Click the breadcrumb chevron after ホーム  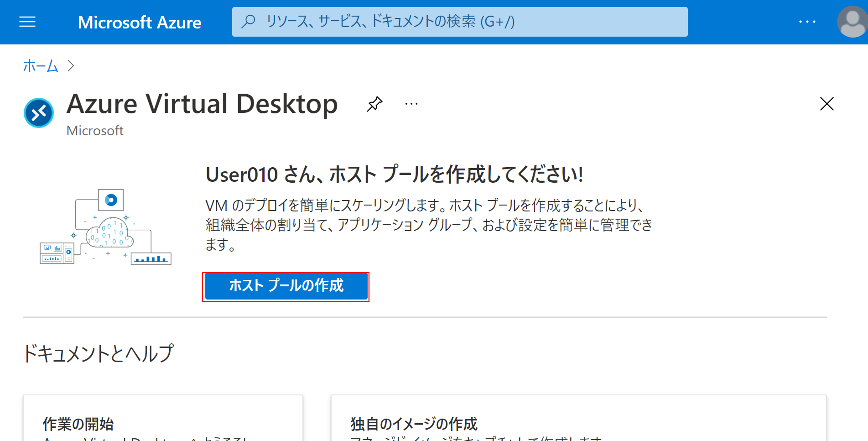[x=71, y=66]
